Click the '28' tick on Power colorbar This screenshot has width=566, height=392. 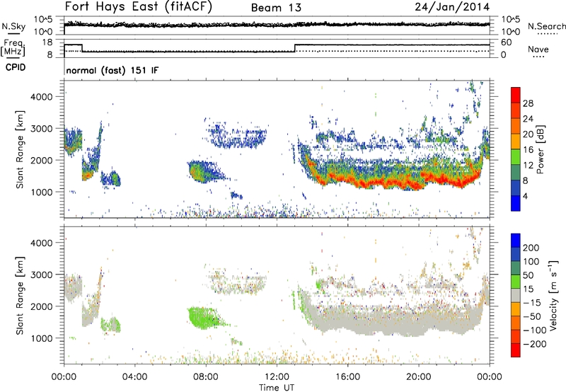click(x=528, y=103)
